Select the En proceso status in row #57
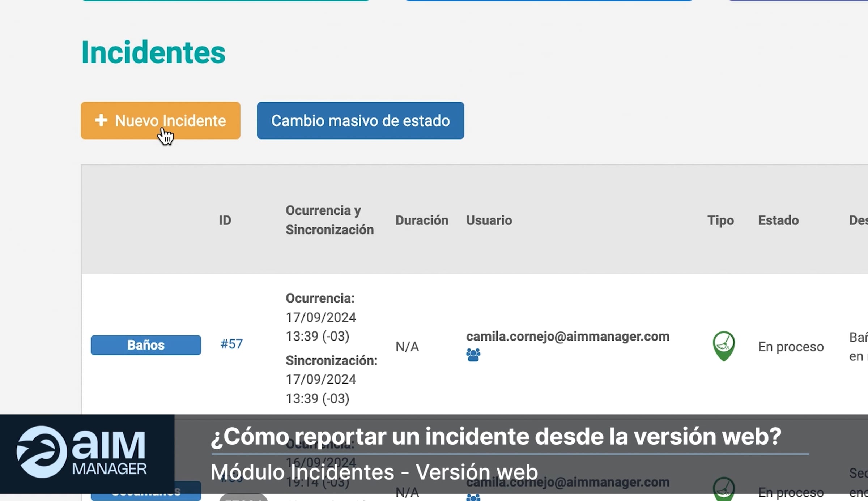 point(791,347)
